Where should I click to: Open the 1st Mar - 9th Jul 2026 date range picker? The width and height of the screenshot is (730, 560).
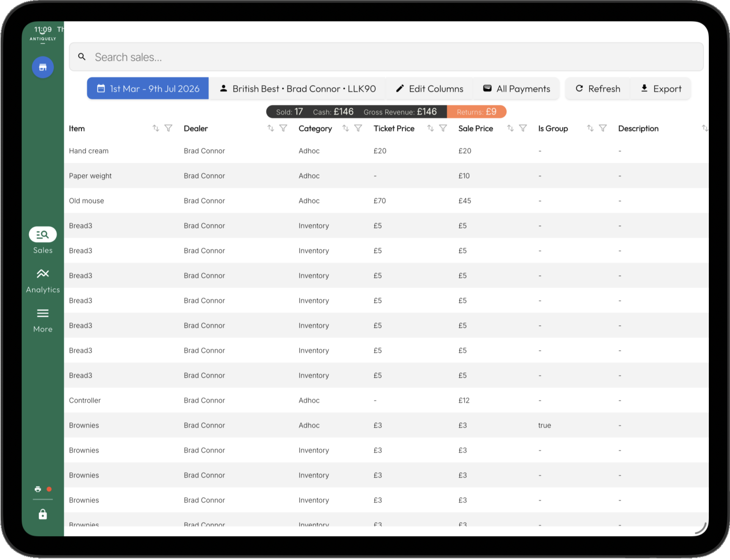tap(148, 89)
